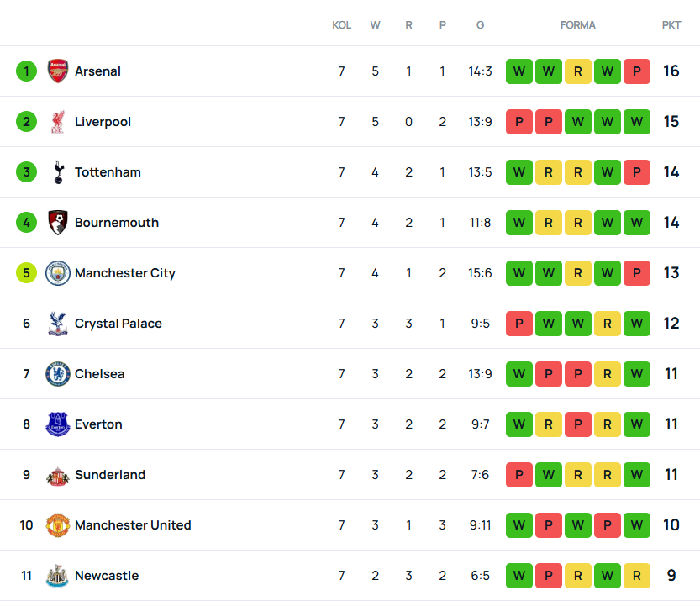Click the Crystal Palace club crest
Viewport: 700px width, 606px height.
pyautogui.click(x=57, y=324)
